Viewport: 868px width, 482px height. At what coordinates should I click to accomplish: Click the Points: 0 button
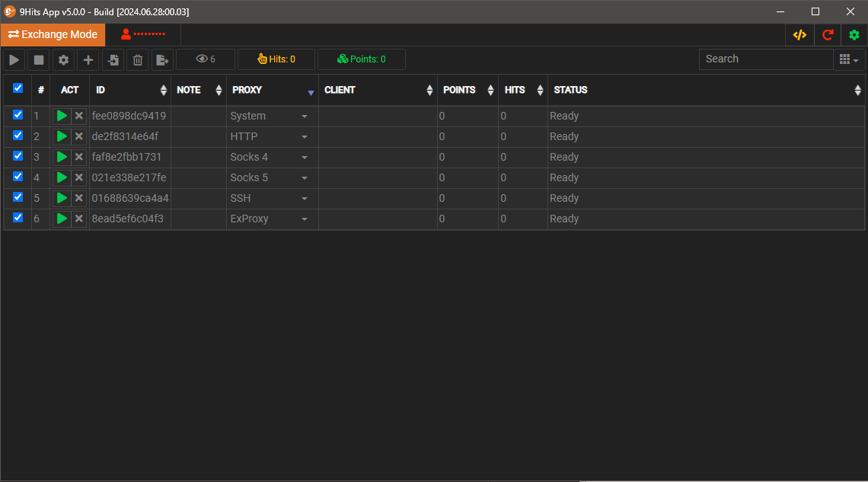click(361, 59)
